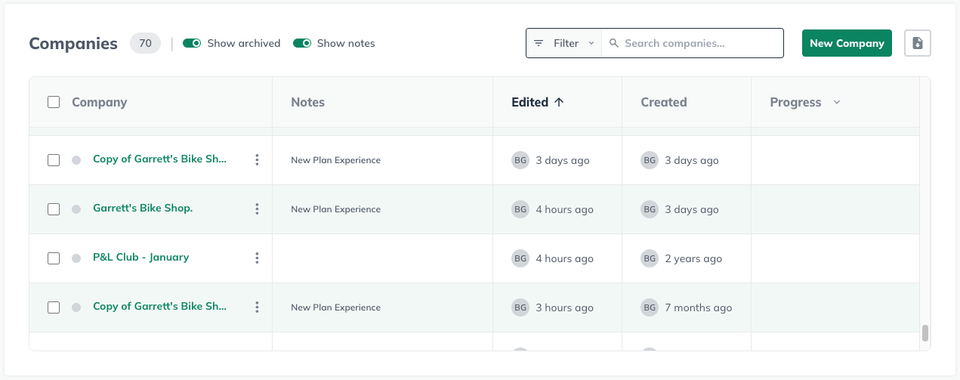
Task: Open kebab menu for Garrett's Bike Shop.
Action: 257,209
